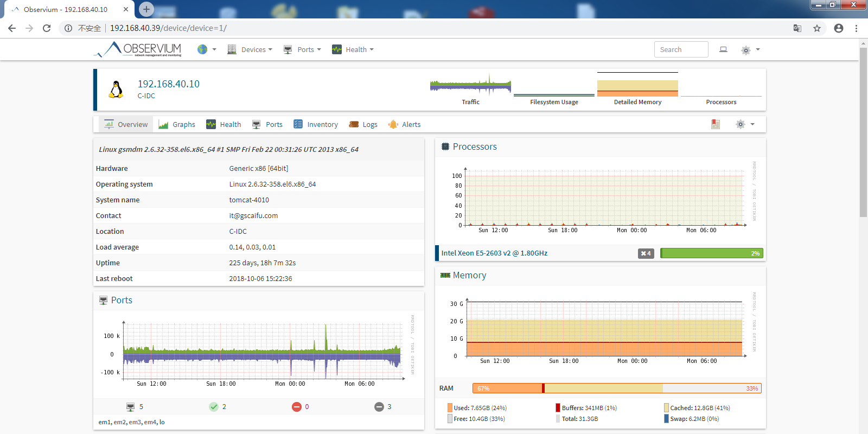Open the Intel Xeon E5-2603 processor link
Viewport: 868px width, 434px height.
tap(494, 253)
